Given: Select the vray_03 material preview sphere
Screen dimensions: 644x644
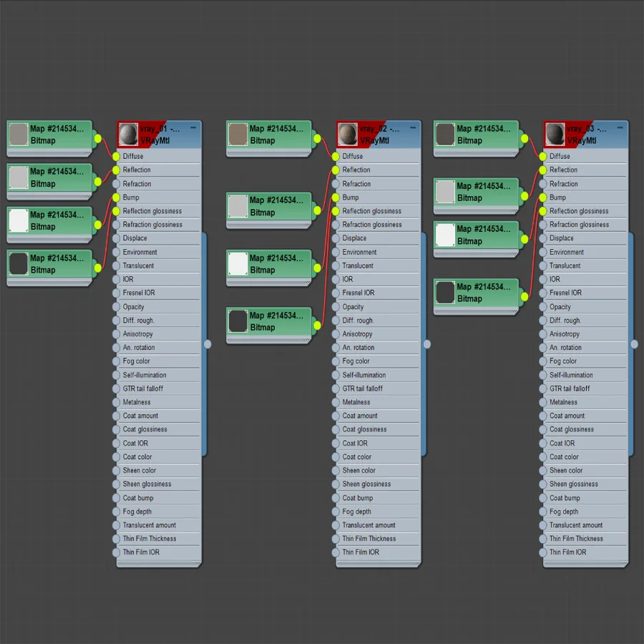Looking at the screenshot, I should [555, 135].
